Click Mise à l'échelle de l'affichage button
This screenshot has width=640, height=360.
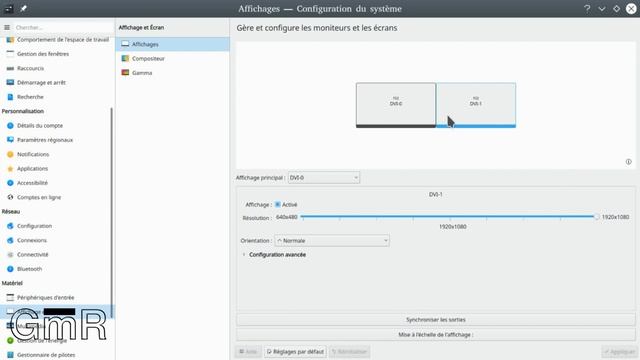tap(436, 335)
